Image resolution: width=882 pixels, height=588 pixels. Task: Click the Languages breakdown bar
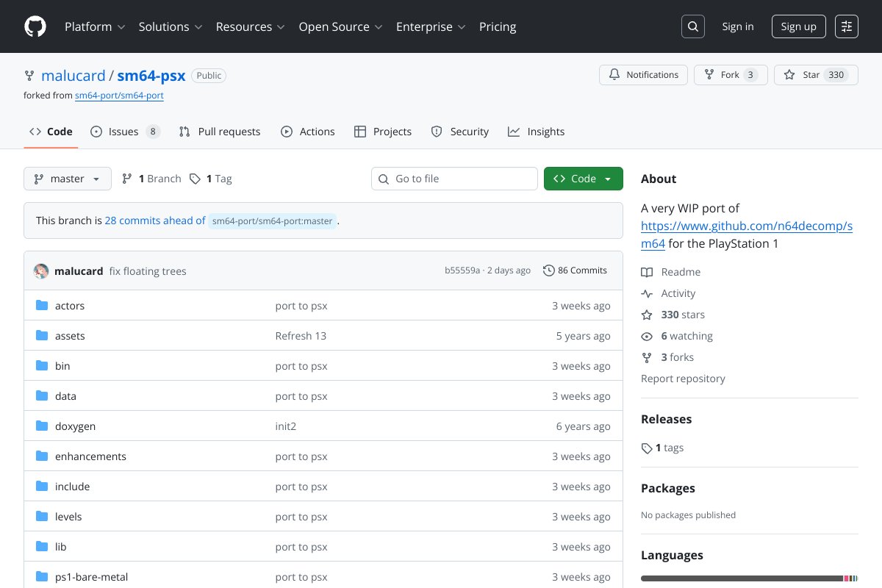[x=750, y=578]
